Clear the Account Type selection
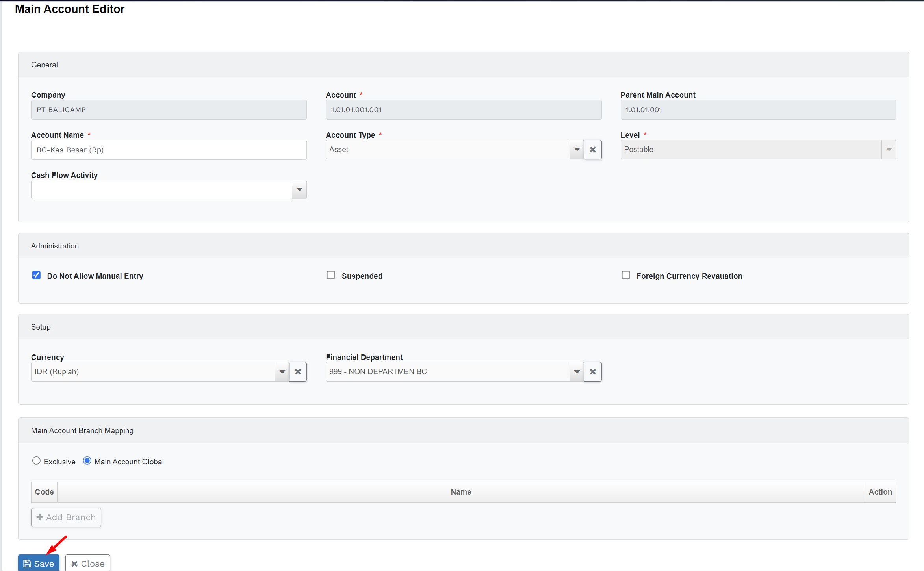This screenshot has height=571, width=924. 592,150
